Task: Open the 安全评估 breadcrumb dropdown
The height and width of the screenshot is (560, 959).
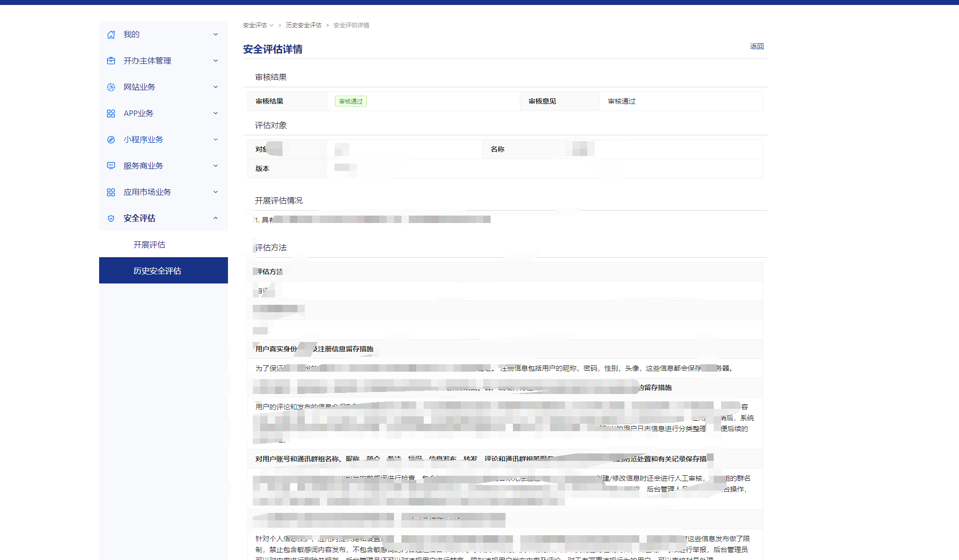Action: [x=258, y=25]
